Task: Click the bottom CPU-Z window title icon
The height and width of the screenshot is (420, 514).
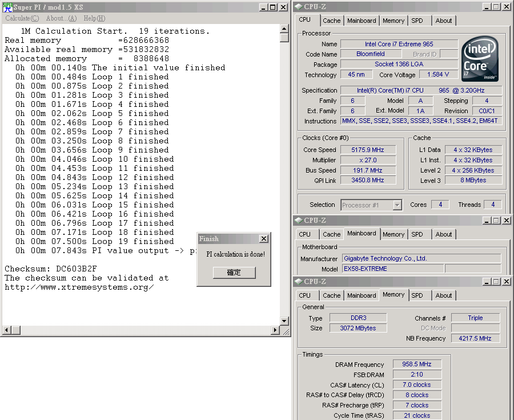Action: point(298,281)
